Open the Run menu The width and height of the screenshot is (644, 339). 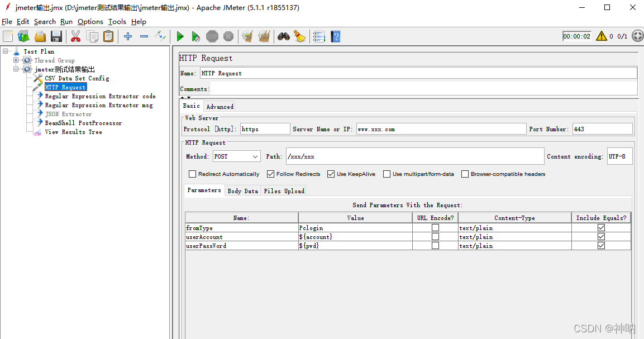pyautogui.click(x=66, y=22)
